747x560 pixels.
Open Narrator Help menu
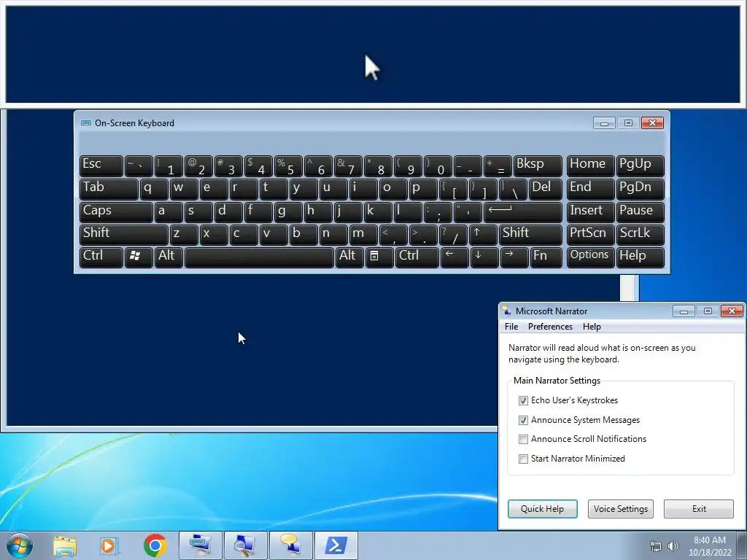592,327
